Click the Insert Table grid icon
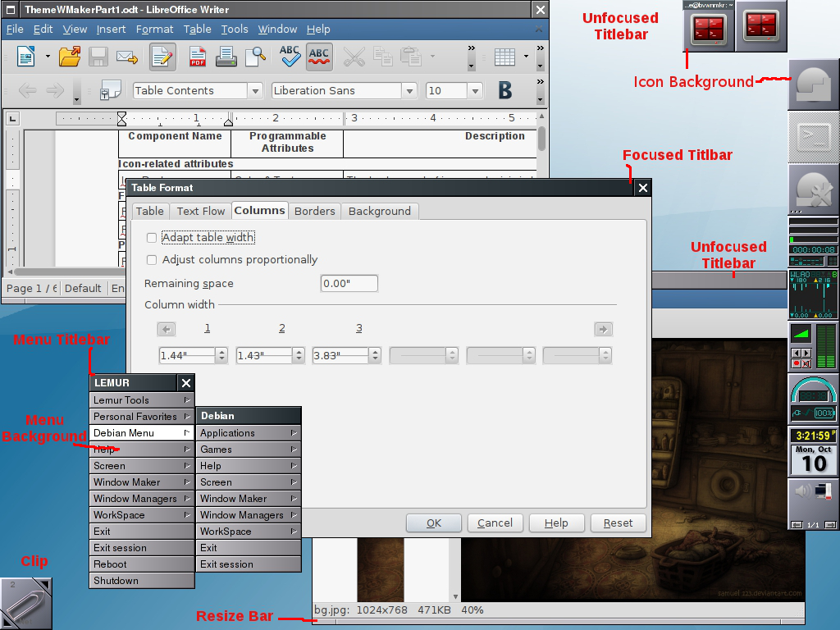The image size is (840, 630). point(504,57)
